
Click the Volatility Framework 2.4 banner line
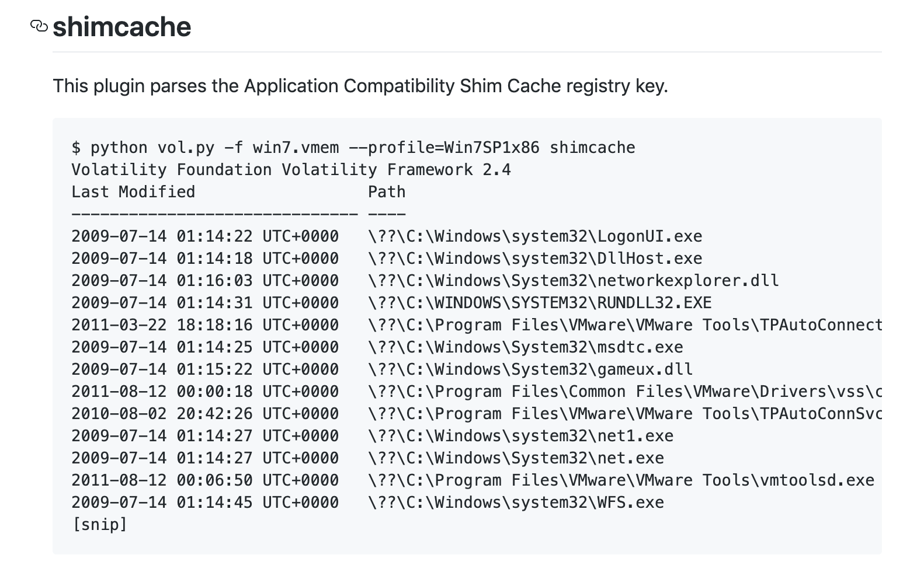(x=291, y=170)
